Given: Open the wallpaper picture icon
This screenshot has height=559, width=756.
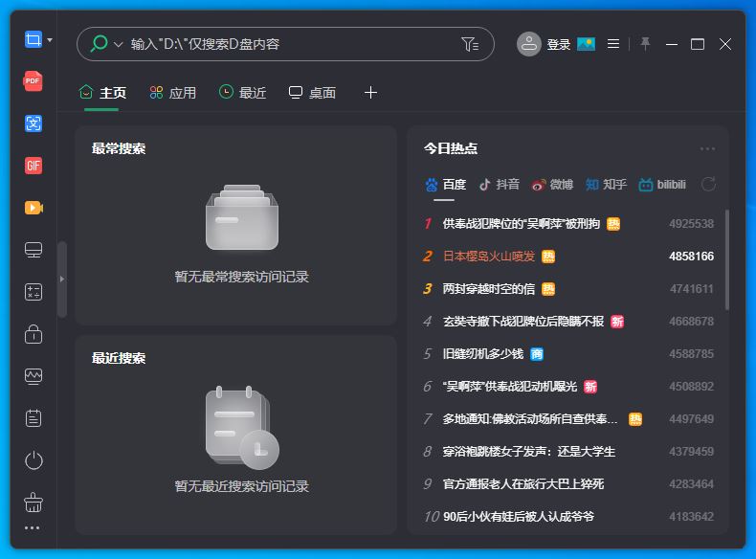Looking at the screenshot, I should (586, 44).
